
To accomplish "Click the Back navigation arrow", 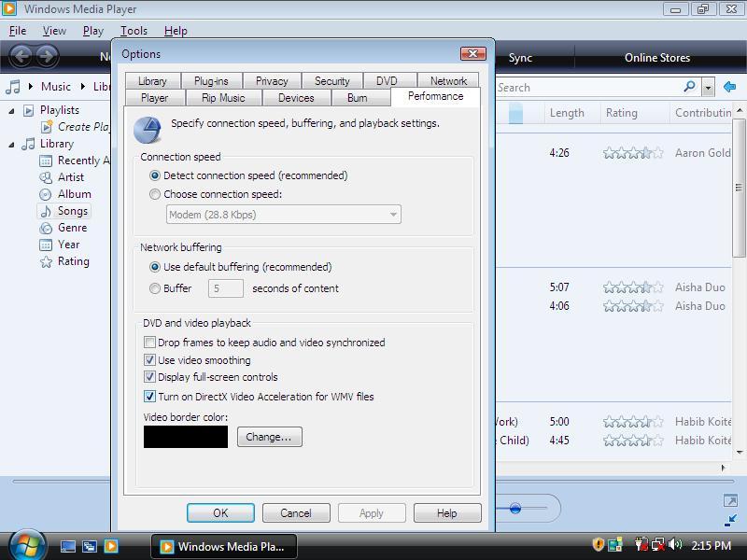I will tap(21, 56).
